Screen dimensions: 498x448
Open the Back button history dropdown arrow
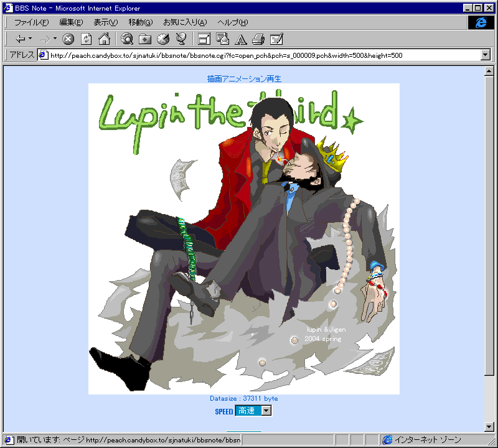pyautogui.click(x=30, y=39)
